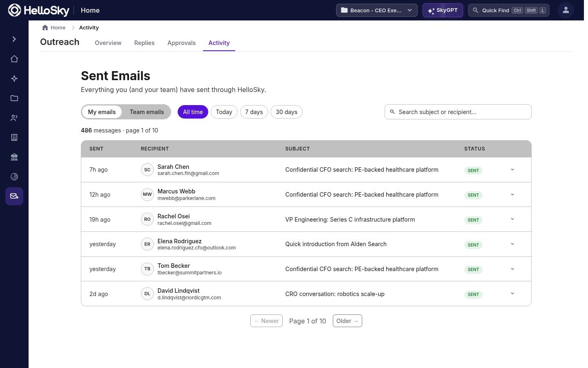The height and width of the screenshot is (368, 588).
Task: Open the building/companies icon in the sidebar
Action: click(x=14, y=137)
